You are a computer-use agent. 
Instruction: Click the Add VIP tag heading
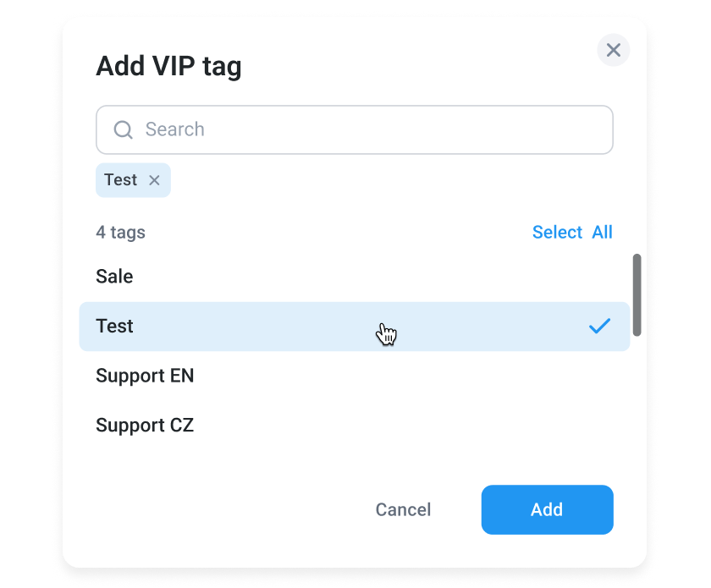pyautogui.click(x=168, y=67)
